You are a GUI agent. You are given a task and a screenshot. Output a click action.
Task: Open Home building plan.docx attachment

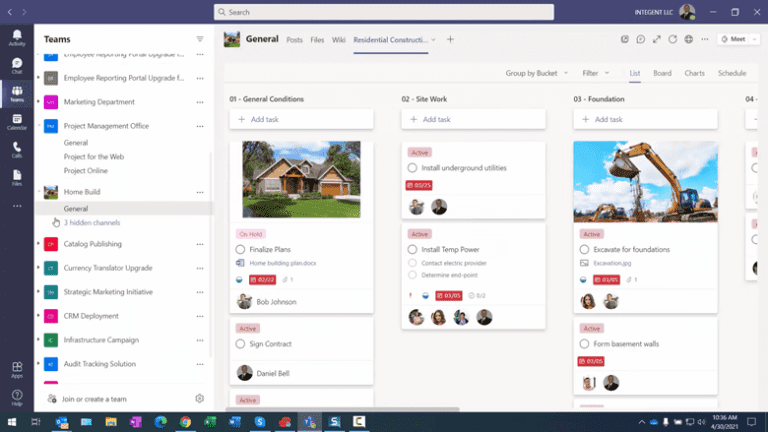(283, 263)
